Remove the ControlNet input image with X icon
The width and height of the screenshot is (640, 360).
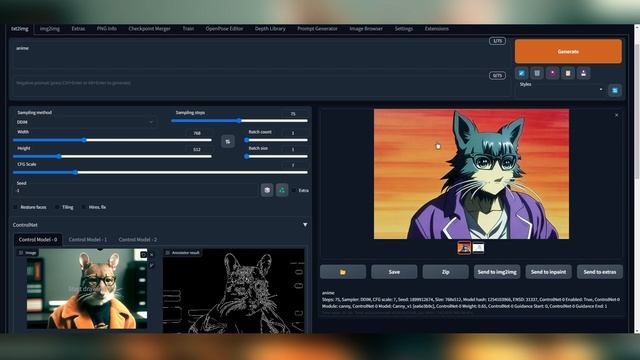coord(151,255)
